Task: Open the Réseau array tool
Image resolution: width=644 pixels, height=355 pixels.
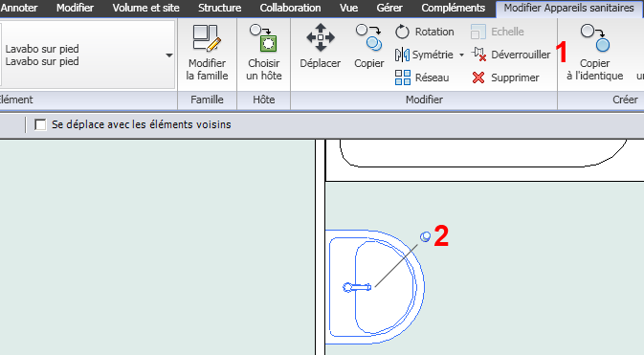Action: coord(422,78)
